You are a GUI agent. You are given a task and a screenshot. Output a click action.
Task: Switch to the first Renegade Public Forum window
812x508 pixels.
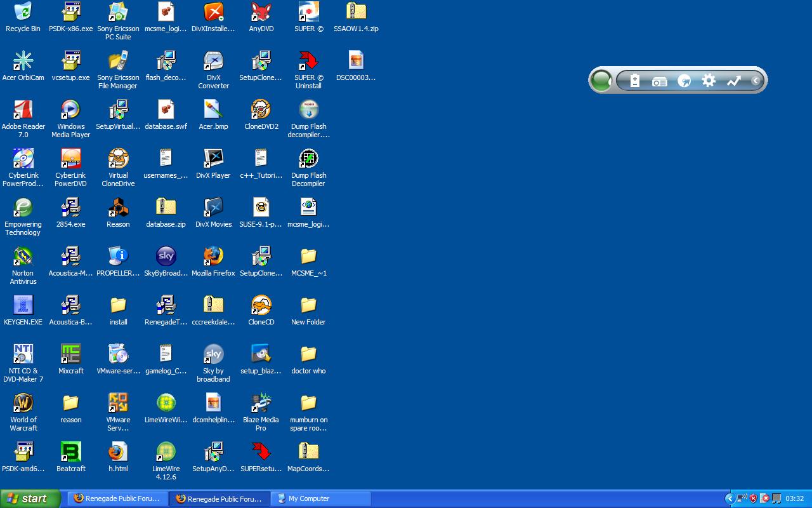click(x=117, y=498)
